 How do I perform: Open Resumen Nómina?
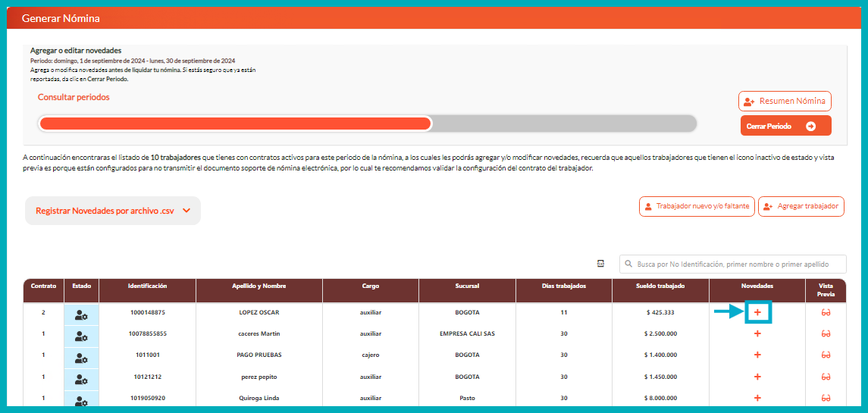point(785,102)
